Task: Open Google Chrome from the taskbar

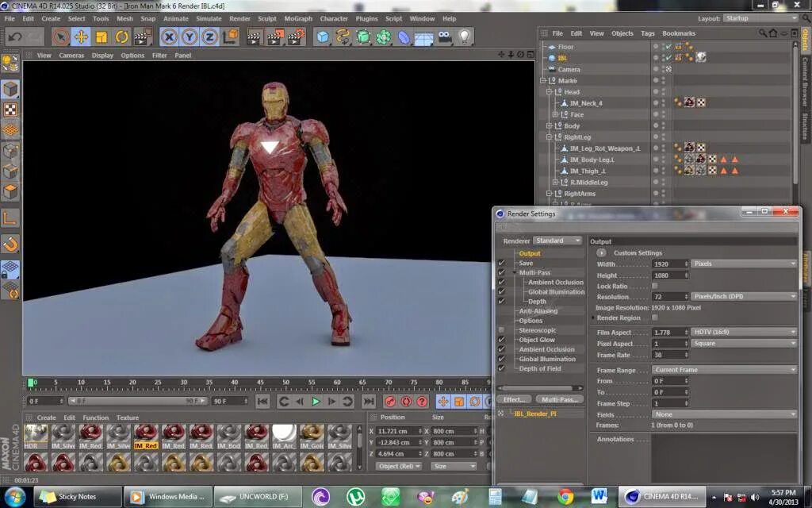Action: click(565, 497)
